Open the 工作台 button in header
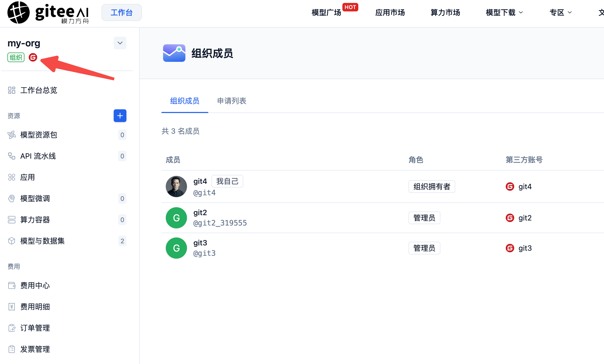Viewport: 604px width, 364px height. pyautogui.click(x=121, y=12)
